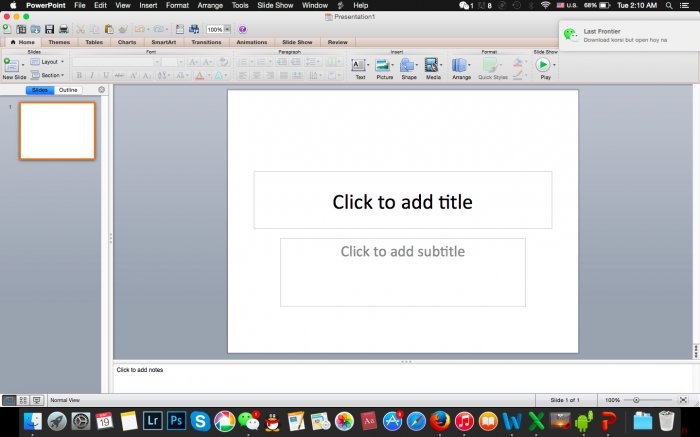Image resolution: width=700 pixels, height=437 pixels.
Task: Expand the Layout dropdown
Action: [48, 62]
